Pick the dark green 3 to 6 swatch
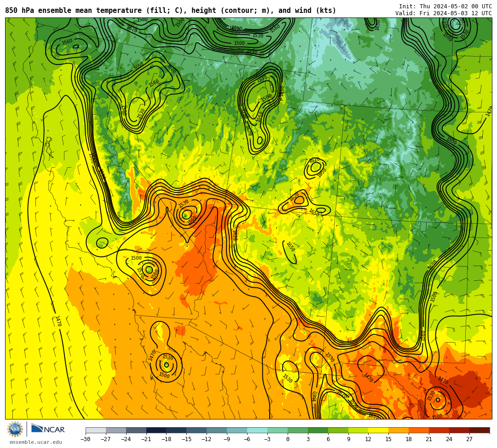The width and height of the screenshot is (497, 448). [x=318, y=430]
